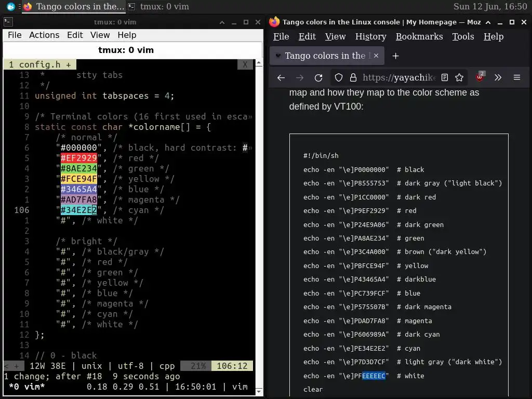Viewport: 532px width, 399px height.
Task: Click the highlighted EEEEEC text in browser
Action: (374, 376)
